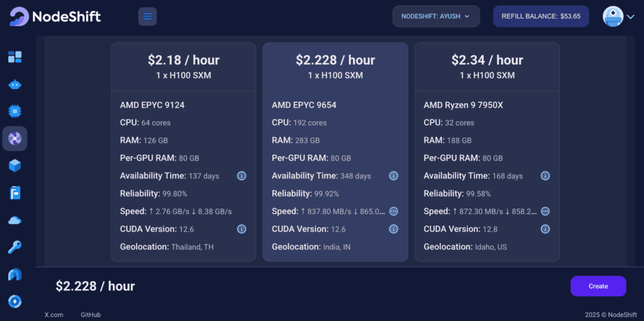Click the AMD EPYC 9124 text

point(152,105)
